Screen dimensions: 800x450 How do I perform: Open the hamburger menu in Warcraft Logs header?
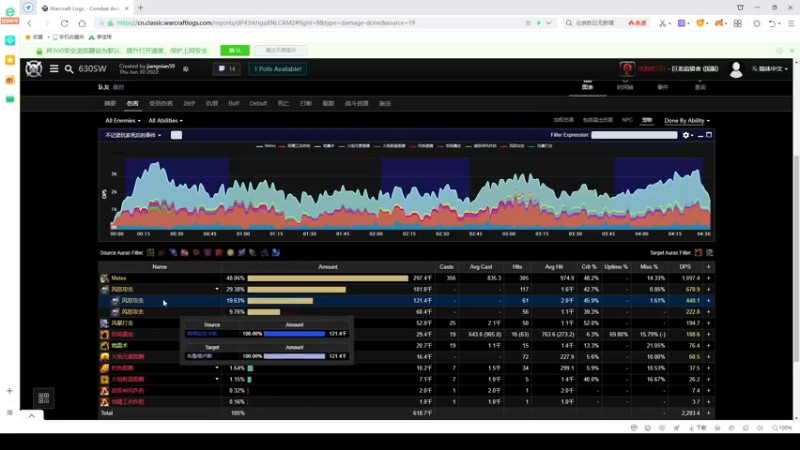click(54, 68)
